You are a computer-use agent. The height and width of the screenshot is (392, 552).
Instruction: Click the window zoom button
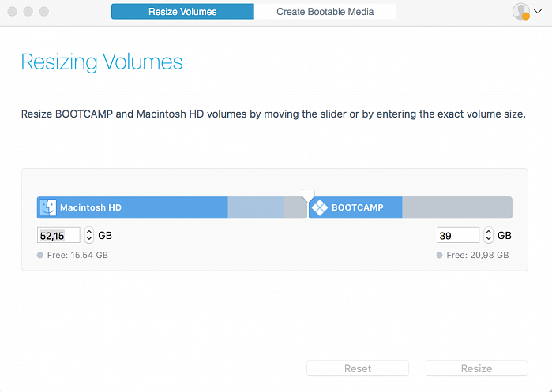pyautogui.click(x=44, y=12)
